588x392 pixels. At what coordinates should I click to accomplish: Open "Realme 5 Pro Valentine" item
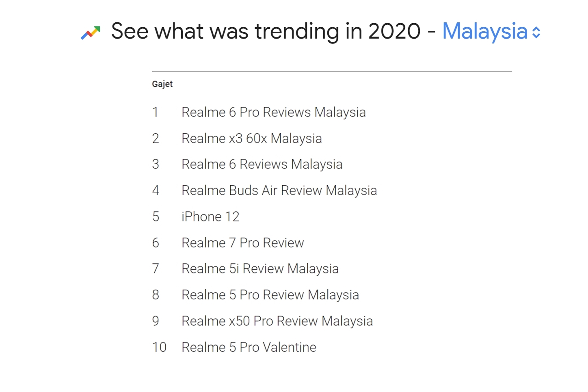[x=249, y=347]
